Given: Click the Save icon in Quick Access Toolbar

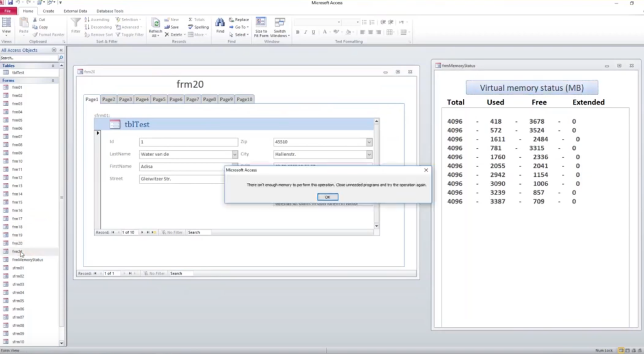Looking at the screenshot, I should point(10,2).
